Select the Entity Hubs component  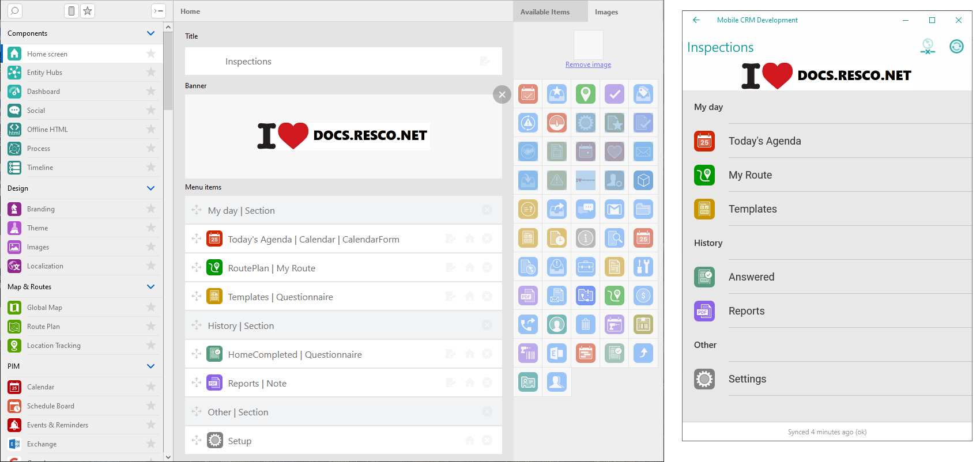click(x=44, y=73)
